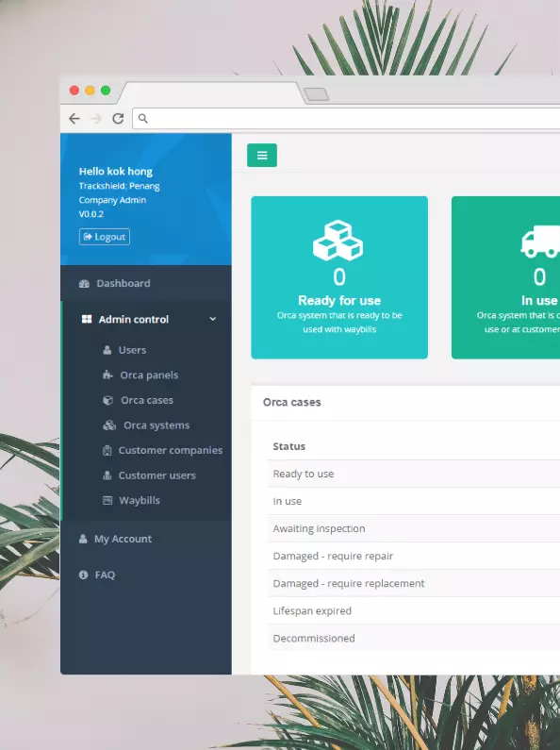Open the Ready for use card
560x750 pixels.
pos(339,277)
